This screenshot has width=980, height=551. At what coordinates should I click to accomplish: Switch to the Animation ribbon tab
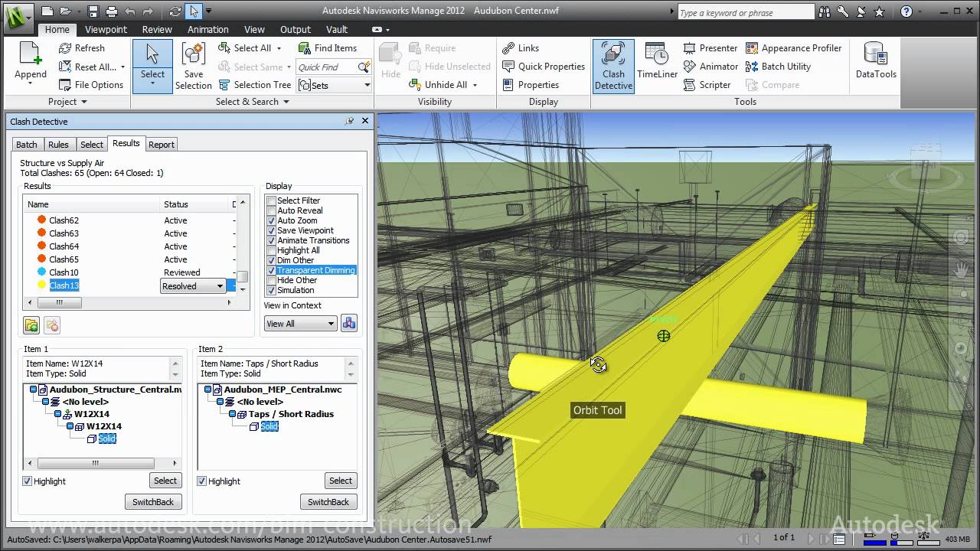pos(207,29)
